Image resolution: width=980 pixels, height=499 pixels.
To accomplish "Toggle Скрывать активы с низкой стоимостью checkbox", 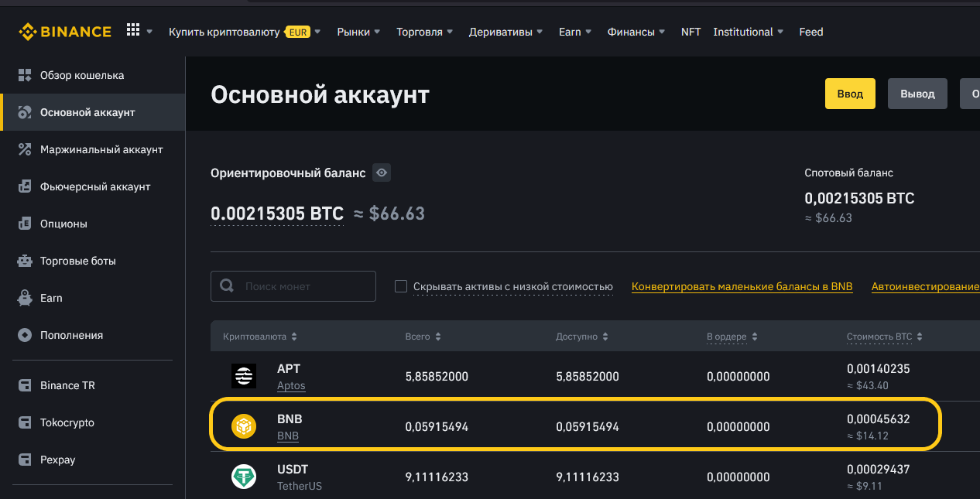I will coord(401,286).
